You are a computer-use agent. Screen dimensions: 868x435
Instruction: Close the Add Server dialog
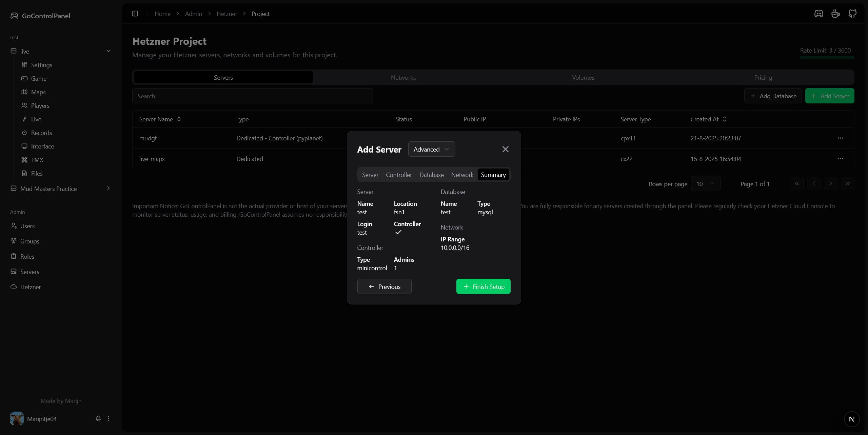tap(505, 149)
